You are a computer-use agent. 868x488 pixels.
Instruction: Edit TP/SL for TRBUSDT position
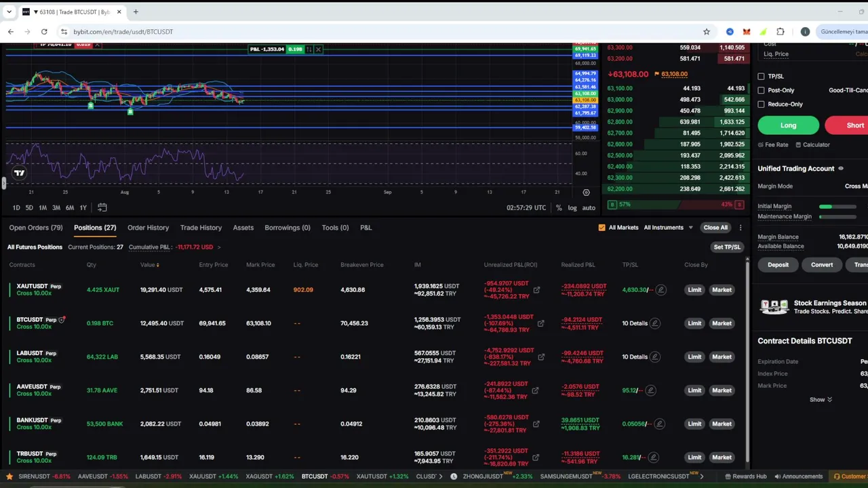653,457
